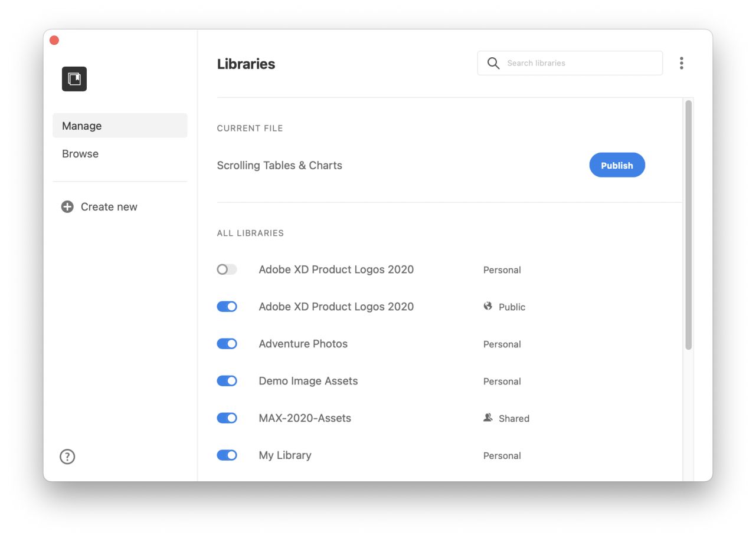
Task: Click the MAX-2020-Assets library name
Action: [305, 418]
